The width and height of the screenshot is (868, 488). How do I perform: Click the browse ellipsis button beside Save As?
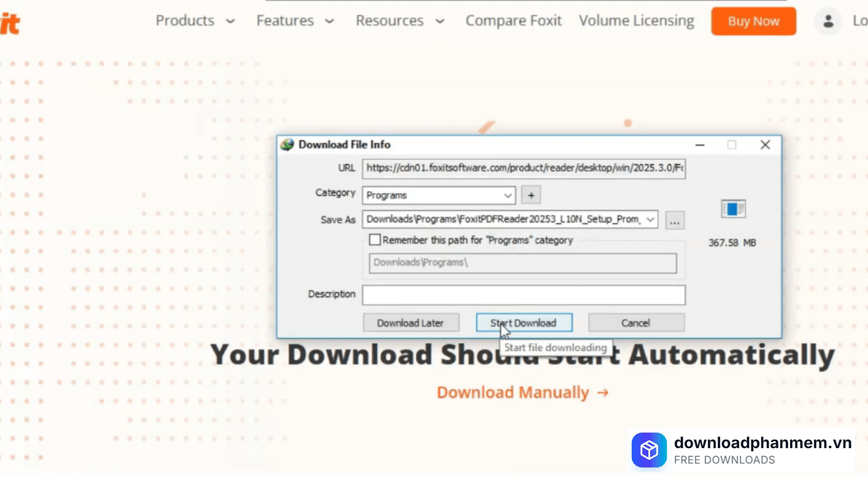click(675, 220)
